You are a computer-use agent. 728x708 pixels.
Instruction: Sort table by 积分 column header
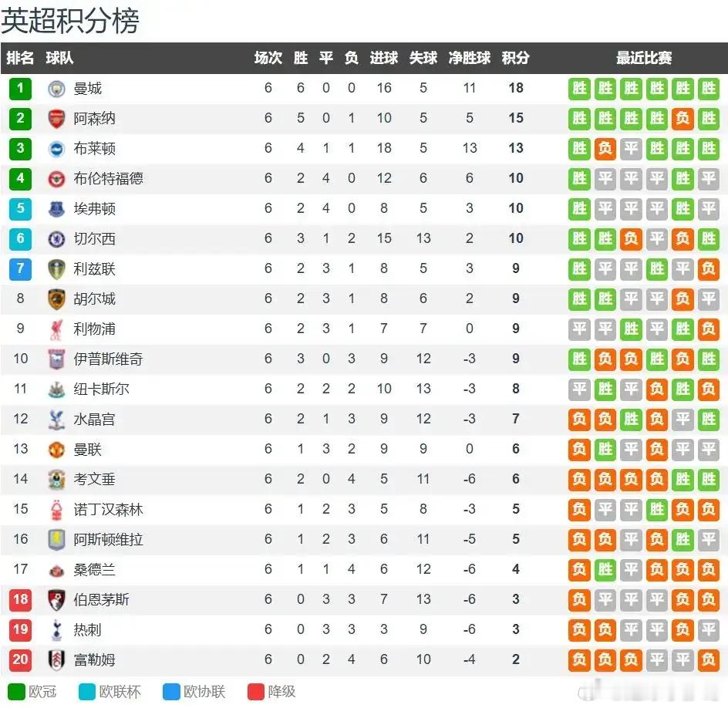(x=515, y=58)
